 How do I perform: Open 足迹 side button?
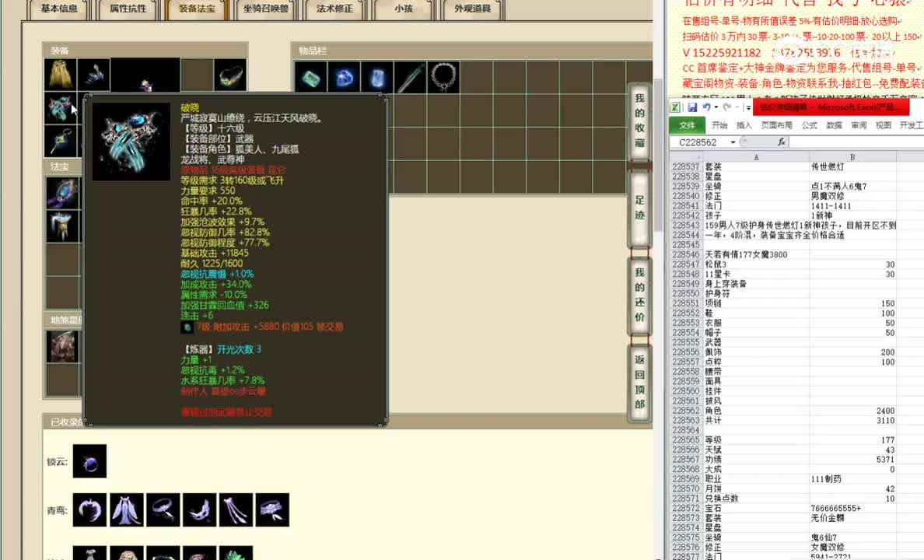click(640, 208)
